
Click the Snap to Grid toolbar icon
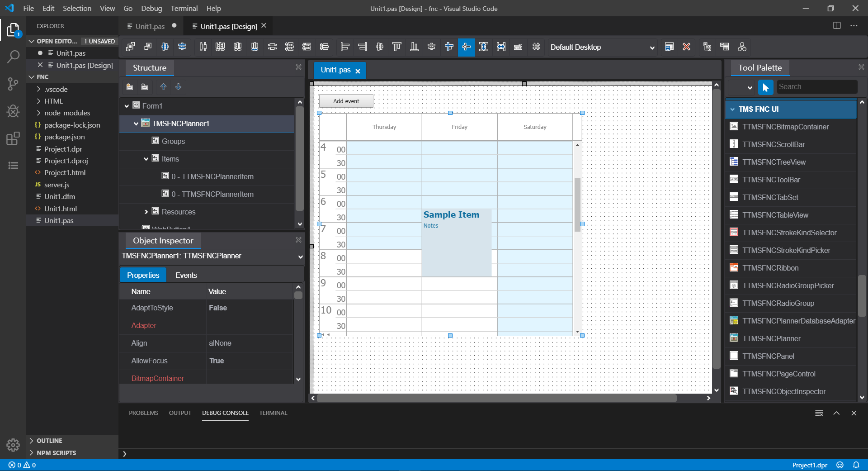coord(536,47)
